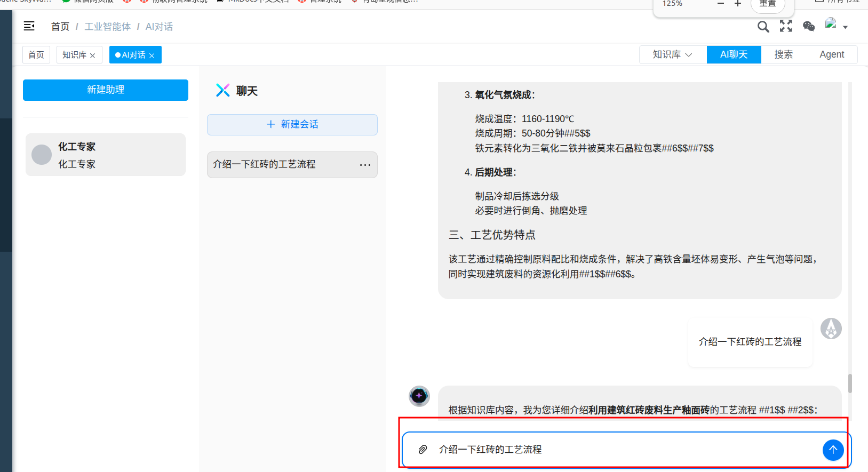
Task: Open the three-dot menu on conversation item
Action: click(365, 165)
